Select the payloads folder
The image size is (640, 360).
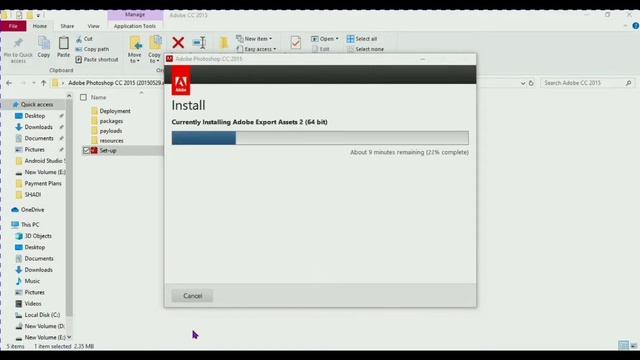click(107, 131)
